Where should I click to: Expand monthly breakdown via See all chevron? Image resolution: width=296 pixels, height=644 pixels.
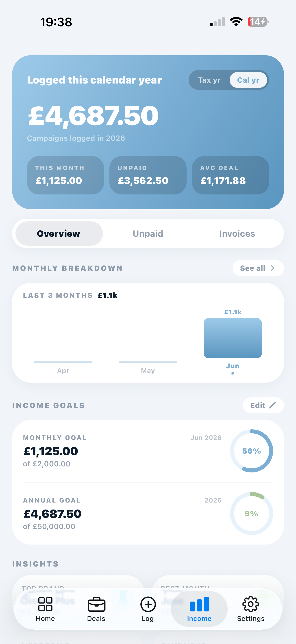272,268
